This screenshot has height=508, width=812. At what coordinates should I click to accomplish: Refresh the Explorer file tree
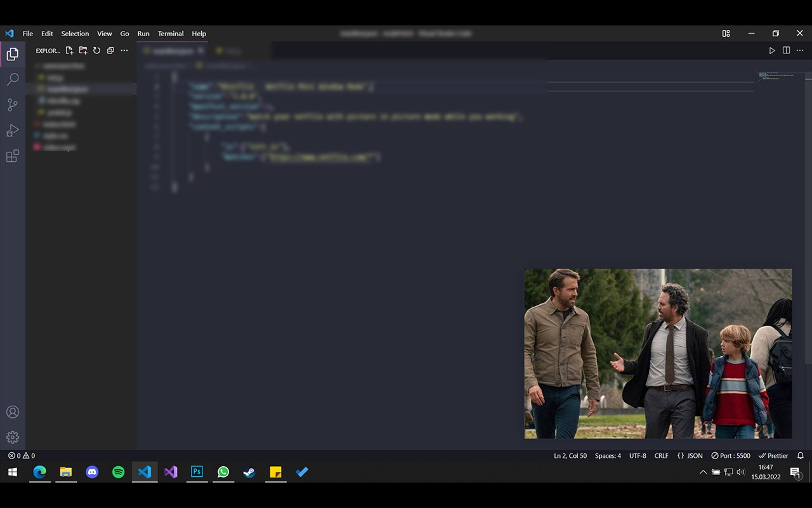tap(96, 51)
